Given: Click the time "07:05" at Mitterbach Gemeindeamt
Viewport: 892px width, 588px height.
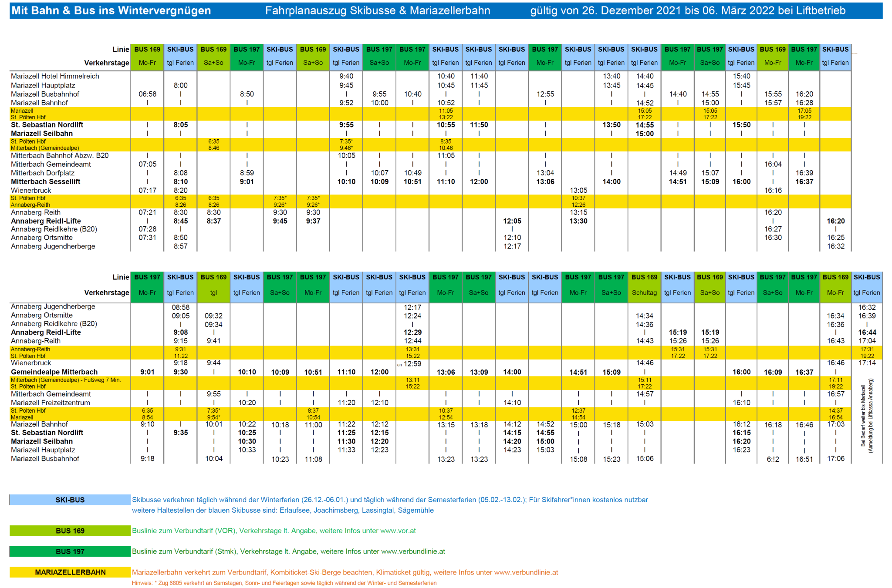Looking at the screenshot, I should point(148,164).
